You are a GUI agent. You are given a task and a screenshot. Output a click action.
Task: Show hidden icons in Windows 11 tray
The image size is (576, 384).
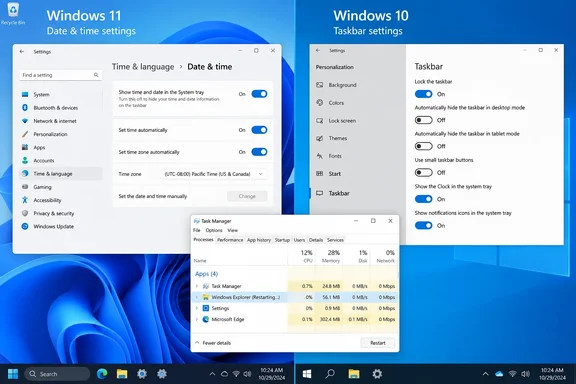pyautogui.click(x=212, y=374)
